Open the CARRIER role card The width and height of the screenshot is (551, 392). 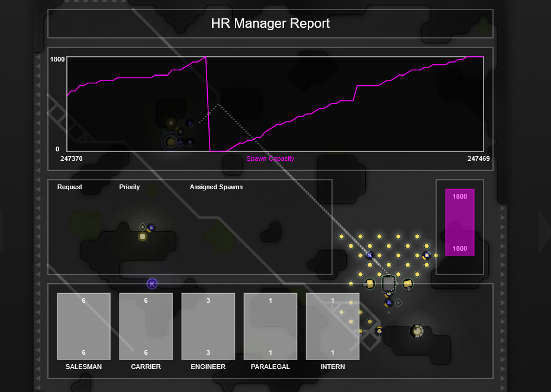[x=146, y=326]
